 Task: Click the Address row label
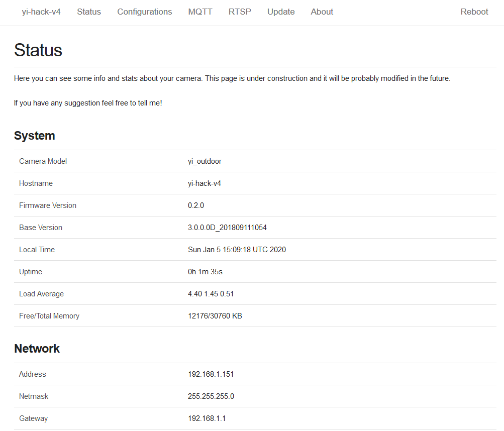(x=33, y=374)
